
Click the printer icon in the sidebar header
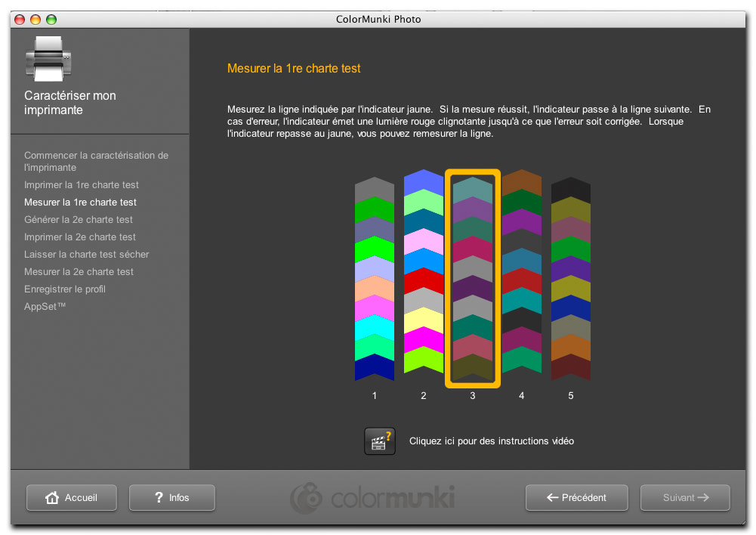48,58
